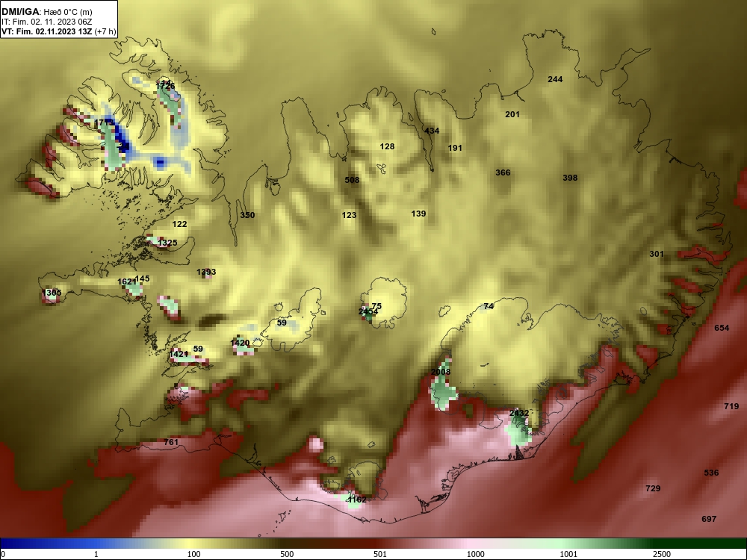Image resolution: width=747 pixels, height=560 pixels.
Task: Click the 350 label near the fjord
Action: [x=247, y=215]
